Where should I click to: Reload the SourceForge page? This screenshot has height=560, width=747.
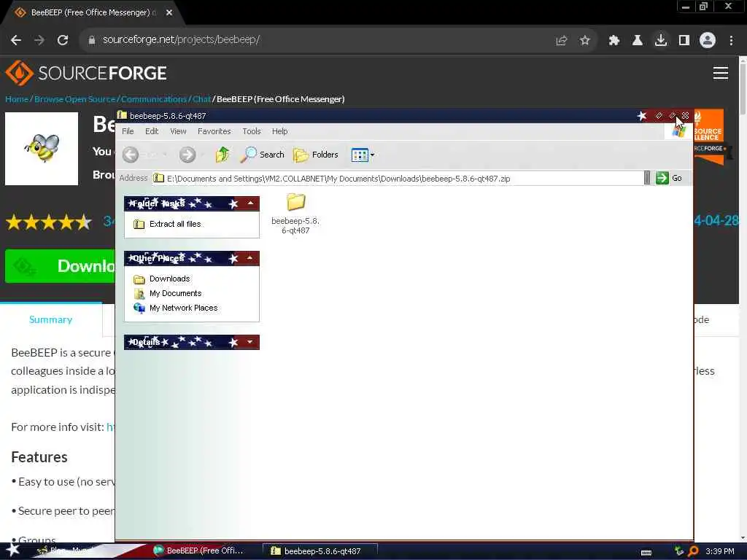click(x=63, y=40)
